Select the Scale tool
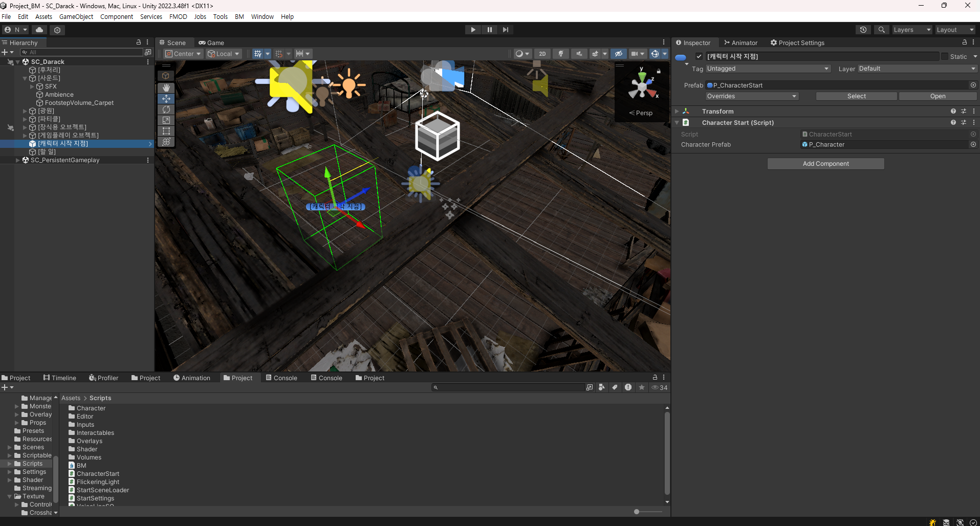Screen dimensions: 980x526 pyautogui.click(x=166, y=120)
